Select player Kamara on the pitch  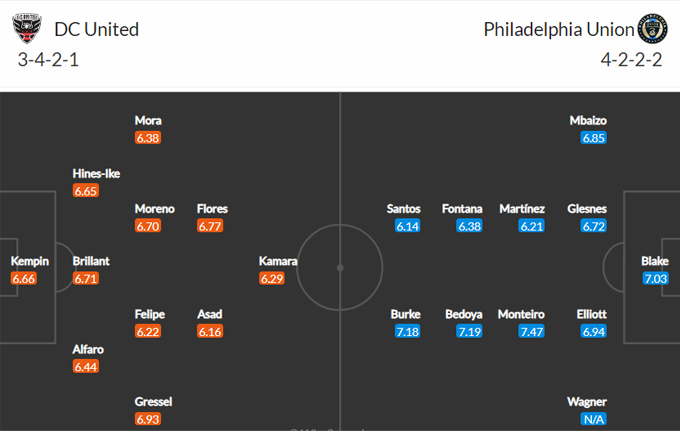pyautogui.click(x=278, y=261)
